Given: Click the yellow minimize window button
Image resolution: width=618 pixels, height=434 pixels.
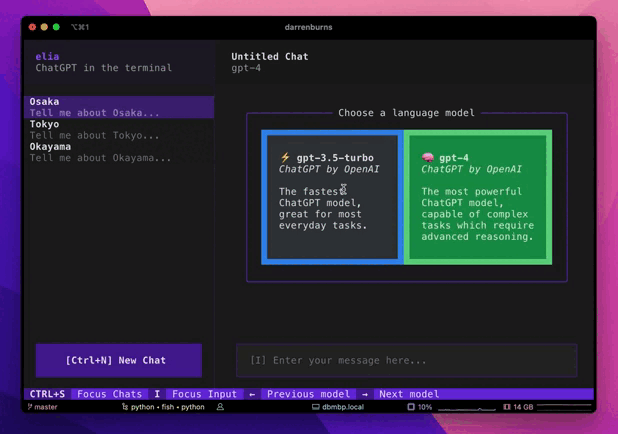Looking at the screenshot, I should tap(44, 27).
